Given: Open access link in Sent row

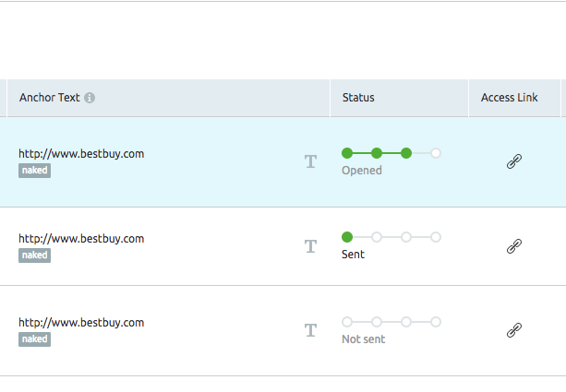Looking at the screenshot, I should click(514, 246).
